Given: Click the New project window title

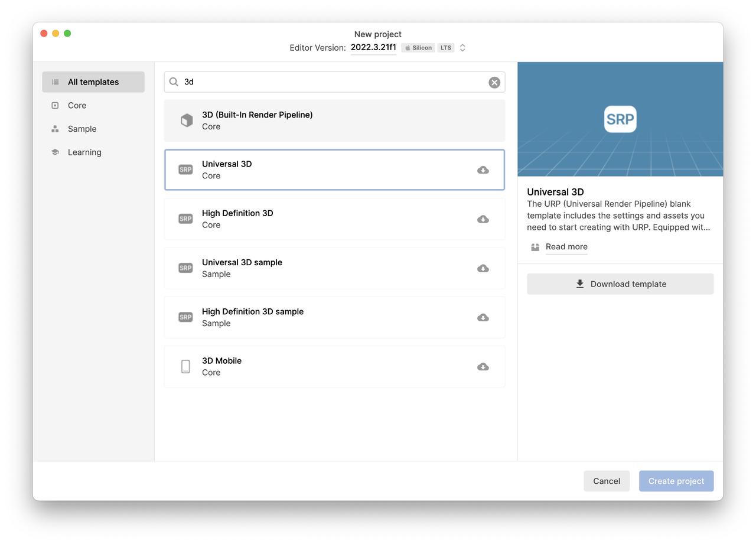Looking at the screenshot, I should pyautogui.click(x=378, y=34).
